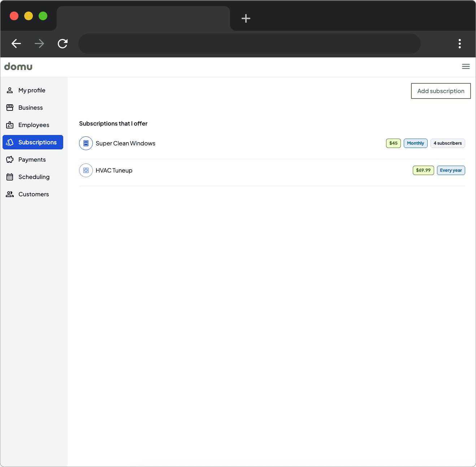
Task: Open the Scheduling section
Action: [33, 177]
